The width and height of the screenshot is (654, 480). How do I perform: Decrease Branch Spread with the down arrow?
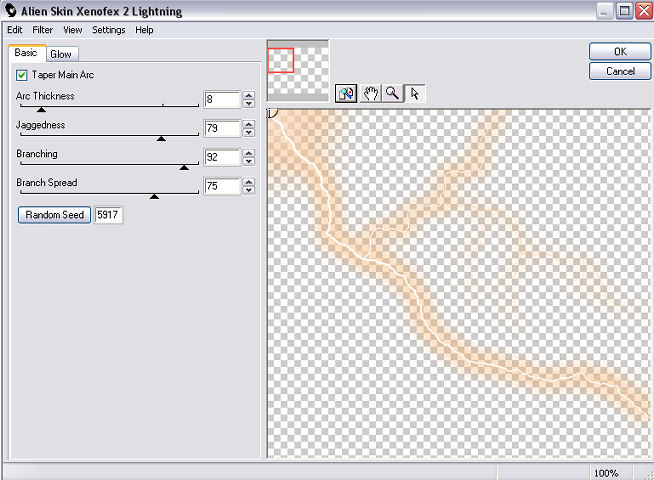[x=249, y=190]
